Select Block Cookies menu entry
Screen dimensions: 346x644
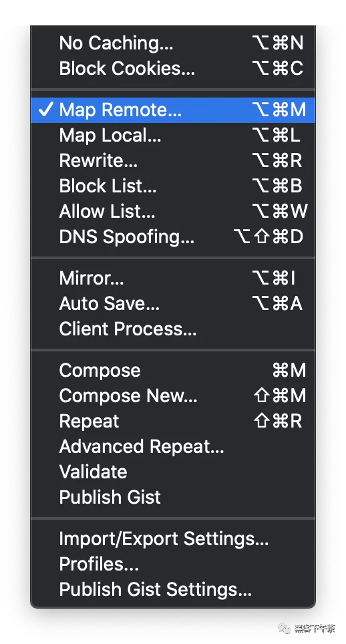[173, 69]
